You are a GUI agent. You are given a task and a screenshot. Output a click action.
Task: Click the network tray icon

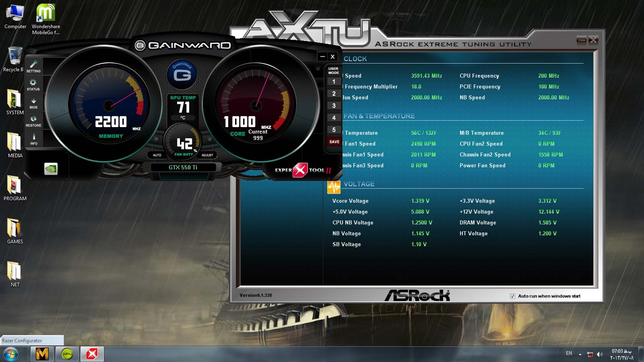point(590,354)
